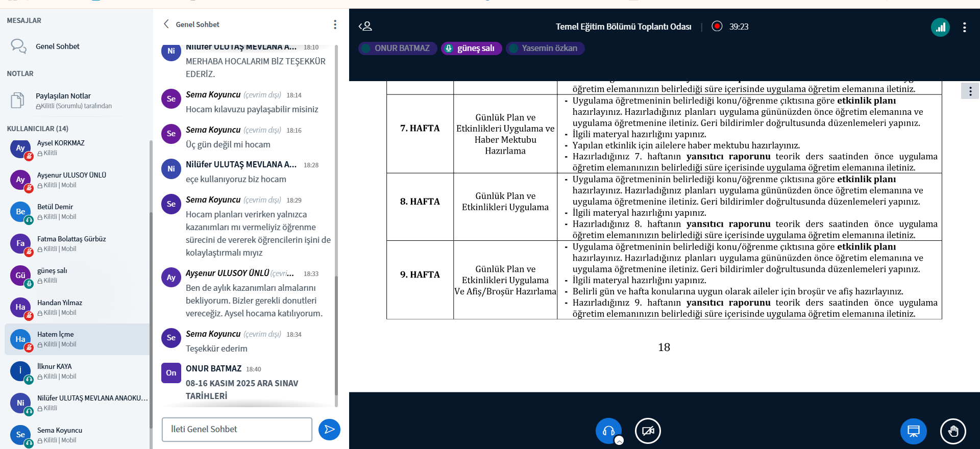Toggle the headphone audio button
The height and width of the screenshot is (449, 980).
point(608,431)
